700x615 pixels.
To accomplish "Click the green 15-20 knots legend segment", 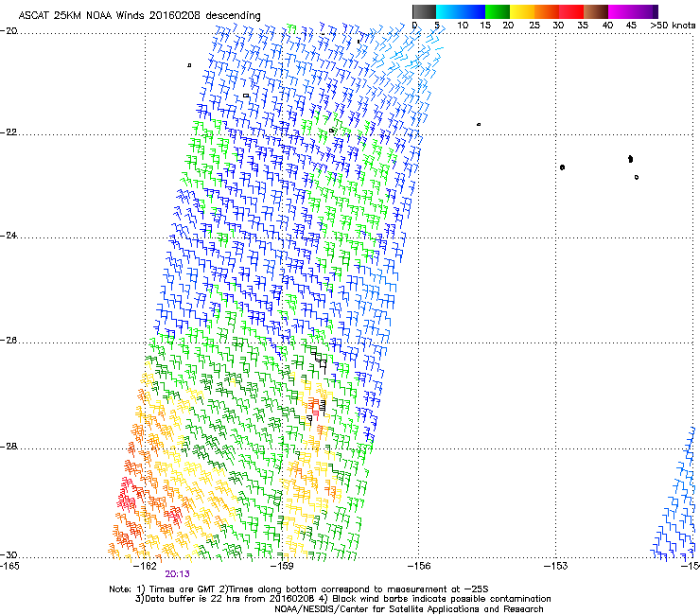I will [x=498, y=11].
